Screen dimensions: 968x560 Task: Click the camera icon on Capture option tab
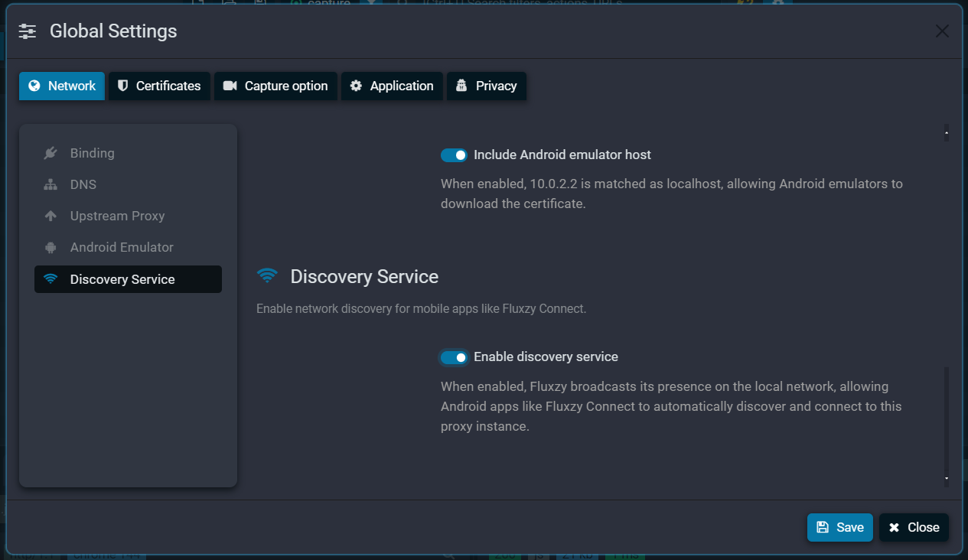click(x=230, y=86)
